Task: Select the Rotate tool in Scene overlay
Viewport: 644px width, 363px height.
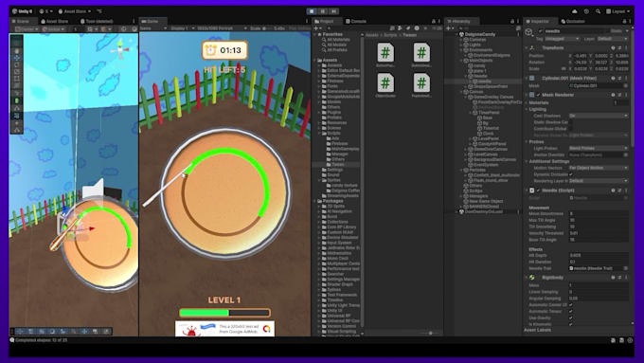Action: click(x=16, y=64)
